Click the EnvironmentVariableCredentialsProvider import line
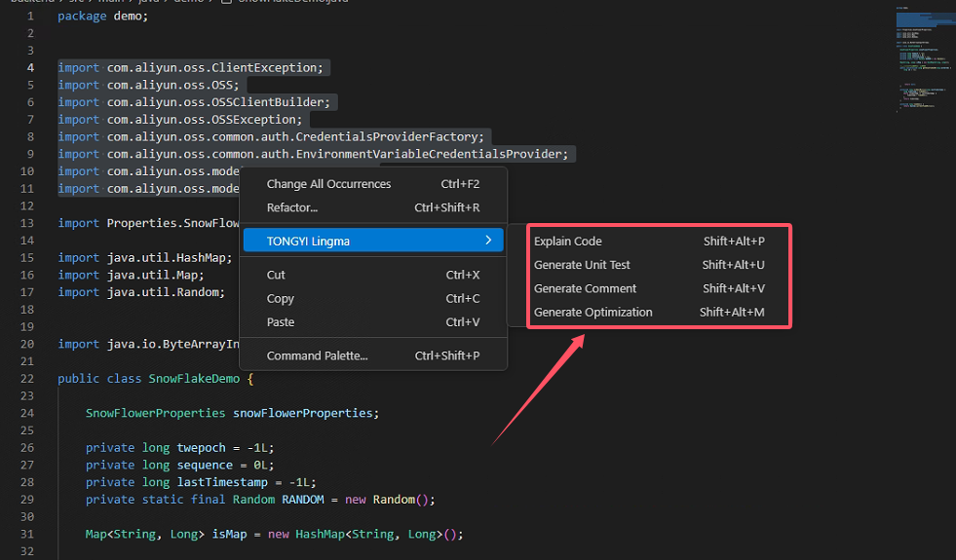The image size is (956, 560). 313,154
